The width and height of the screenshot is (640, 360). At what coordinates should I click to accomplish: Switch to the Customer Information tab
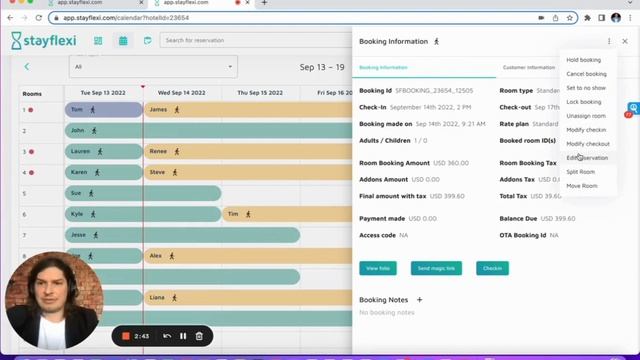[528, 67]
